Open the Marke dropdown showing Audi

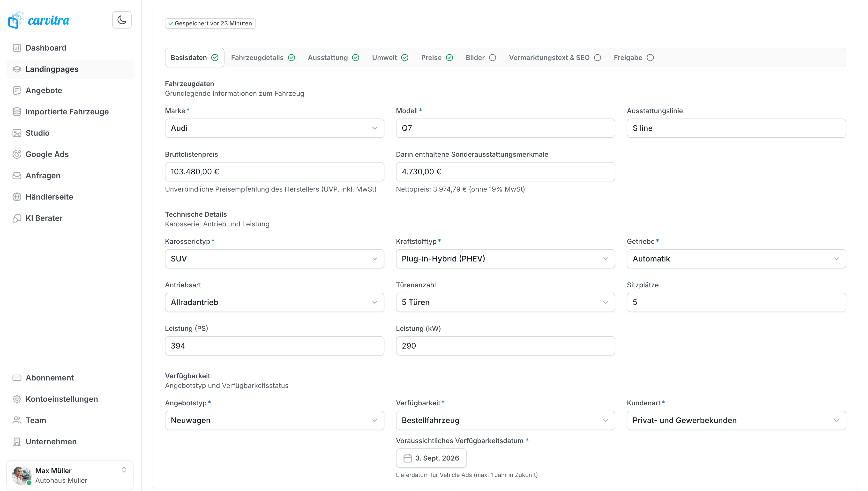point(274,128)
